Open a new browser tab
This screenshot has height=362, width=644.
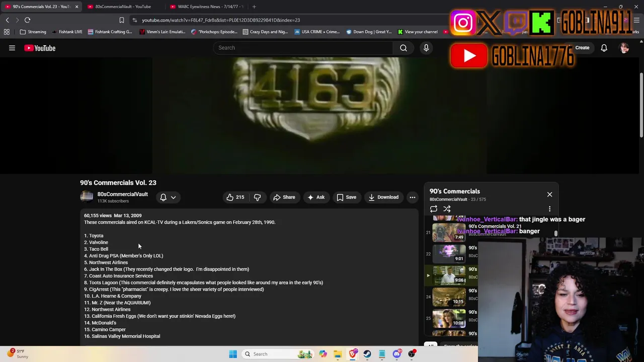(x=254, y=7)
